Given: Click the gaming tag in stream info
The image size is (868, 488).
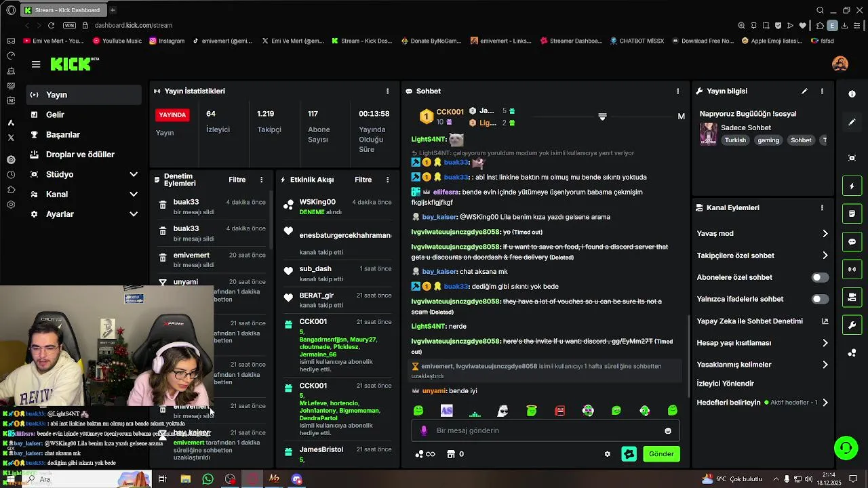Looking at the screenshot, I should pyautogui.click(x=768, y=140).
